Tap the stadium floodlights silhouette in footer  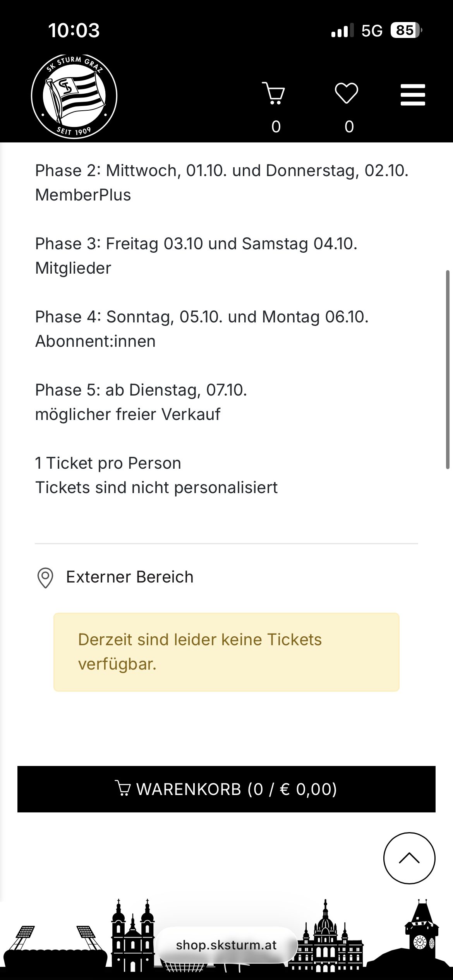(54, 944)
